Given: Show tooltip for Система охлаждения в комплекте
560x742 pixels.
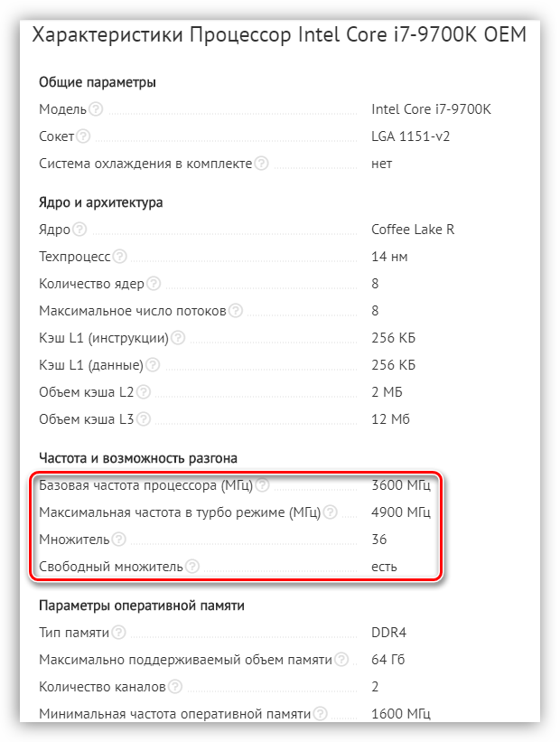Looking at the screenshot, I should pyautogui.click(x=261, y=164).
